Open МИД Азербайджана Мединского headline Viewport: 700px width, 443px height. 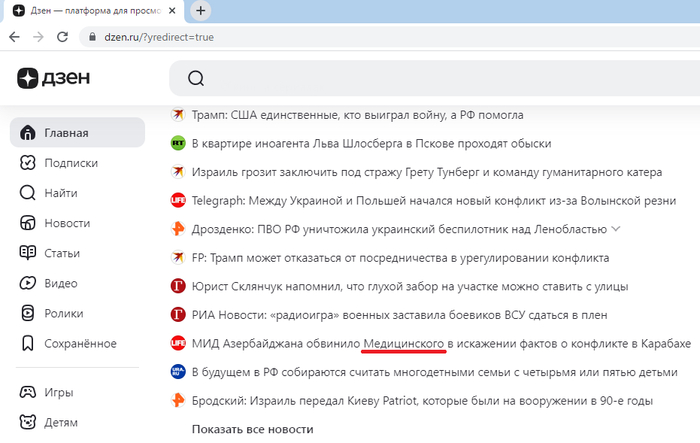click(441, 344)
